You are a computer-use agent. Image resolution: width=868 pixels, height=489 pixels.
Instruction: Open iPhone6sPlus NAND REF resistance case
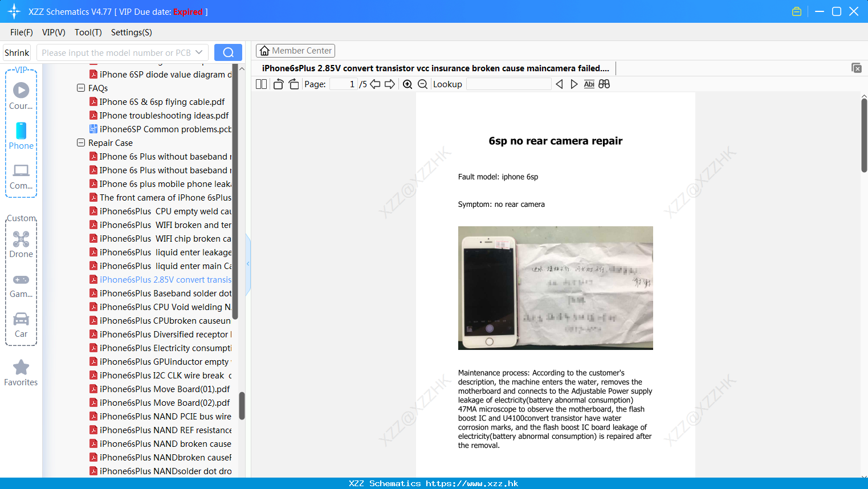161,430
